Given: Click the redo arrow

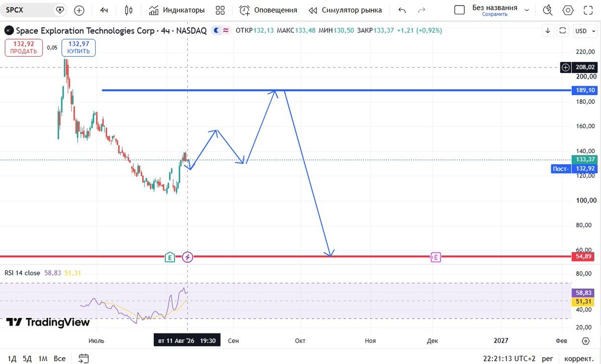Looking at the screenshot, I should [x=422, y=10].
